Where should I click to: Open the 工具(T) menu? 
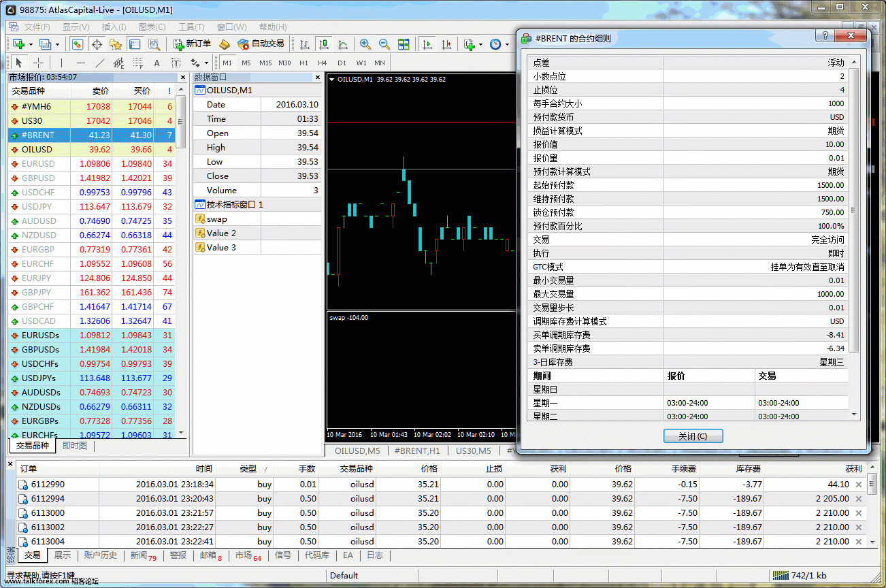click(191, 27)
